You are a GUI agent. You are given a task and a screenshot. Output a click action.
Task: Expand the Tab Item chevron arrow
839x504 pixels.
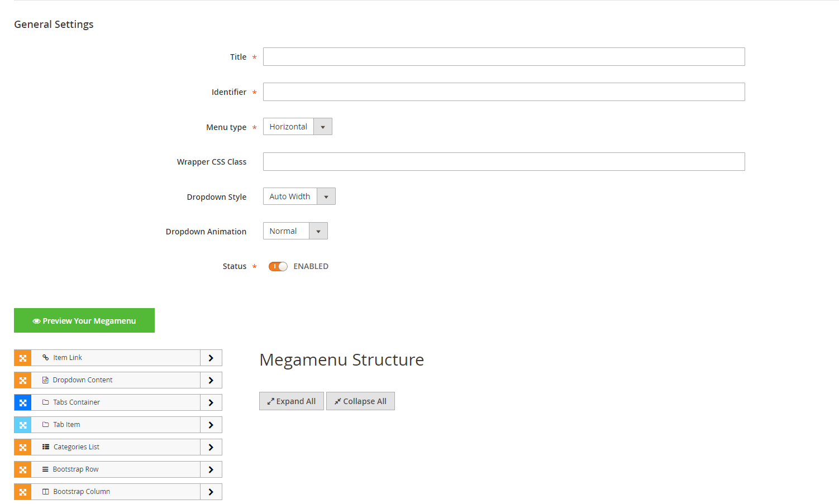pos(211,425)
